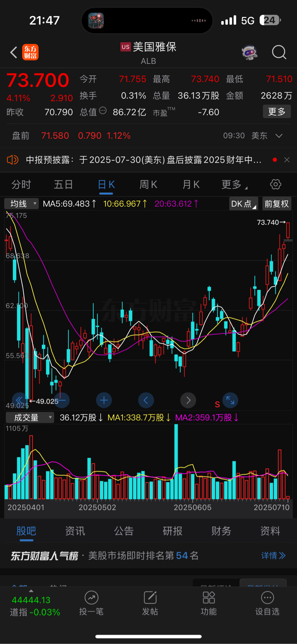Image resolution: width=297 pixels, height=644 pixels.
Task: Tap the MA5:69.483 value
Action: click(70, 204)
